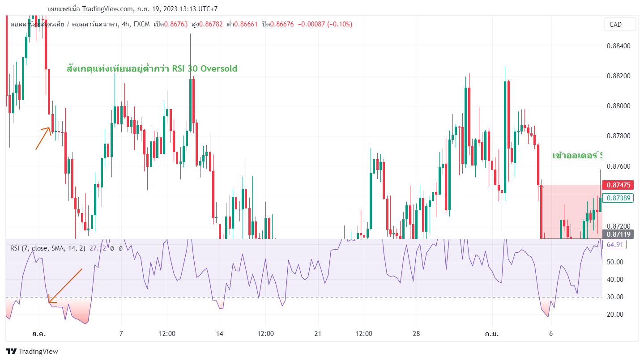Screen dimensions: 644x361
Task: Click the open value 0.86763
Action: coord(176,24)
